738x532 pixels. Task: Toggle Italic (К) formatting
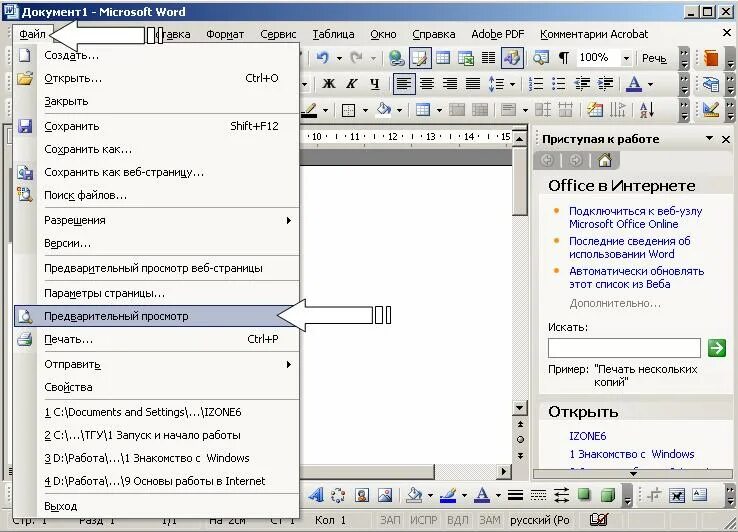(x=352, y=84)
